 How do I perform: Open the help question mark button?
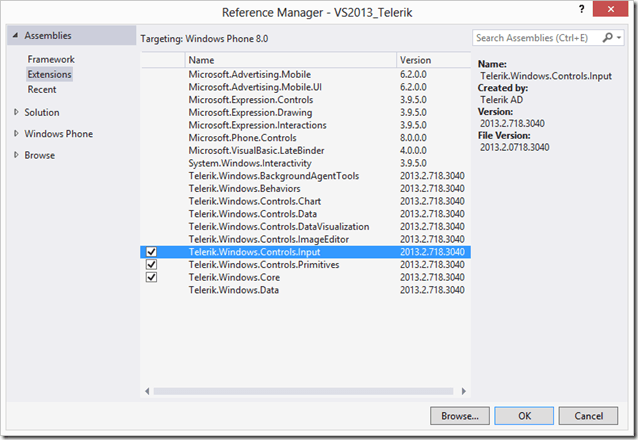582,9
